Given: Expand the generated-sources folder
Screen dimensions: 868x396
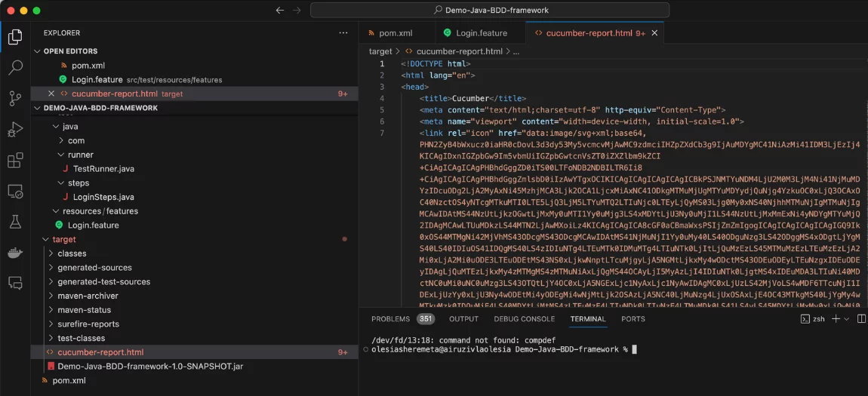Looking at the screenshot, I should coord(94,268).
